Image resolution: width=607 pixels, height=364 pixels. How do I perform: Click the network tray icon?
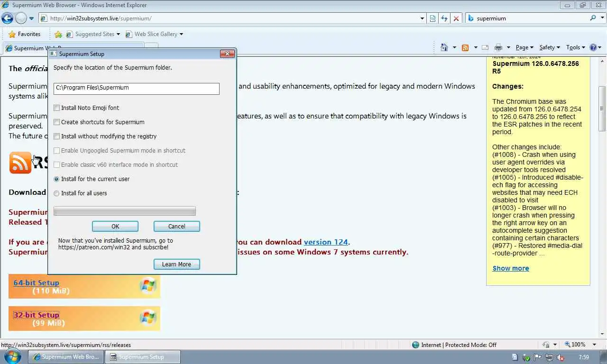pyautogui.click(x=549, y=357)
